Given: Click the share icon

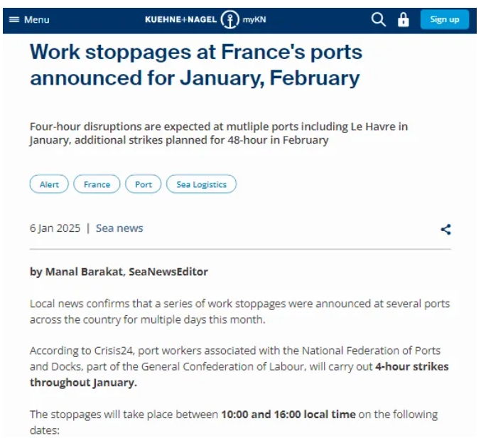Looking at the screenshot, I should 445,229.
